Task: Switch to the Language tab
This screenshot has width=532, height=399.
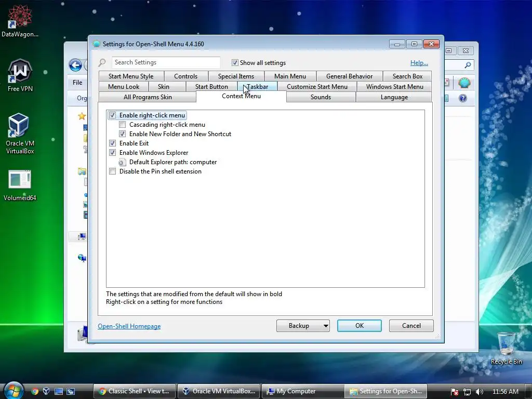Action: pos(394,97)
